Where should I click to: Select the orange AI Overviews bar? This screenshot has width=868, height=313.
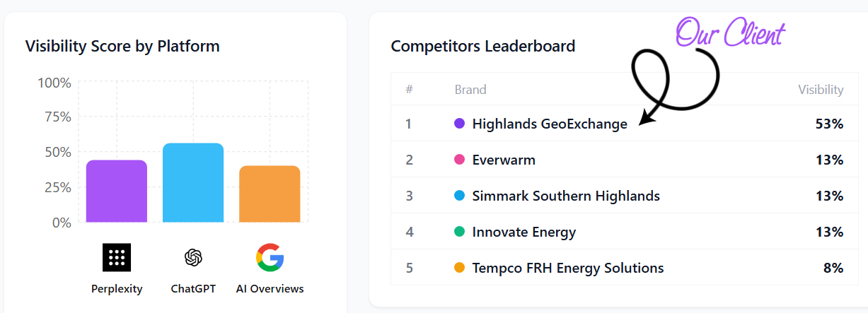pos(270,194)
